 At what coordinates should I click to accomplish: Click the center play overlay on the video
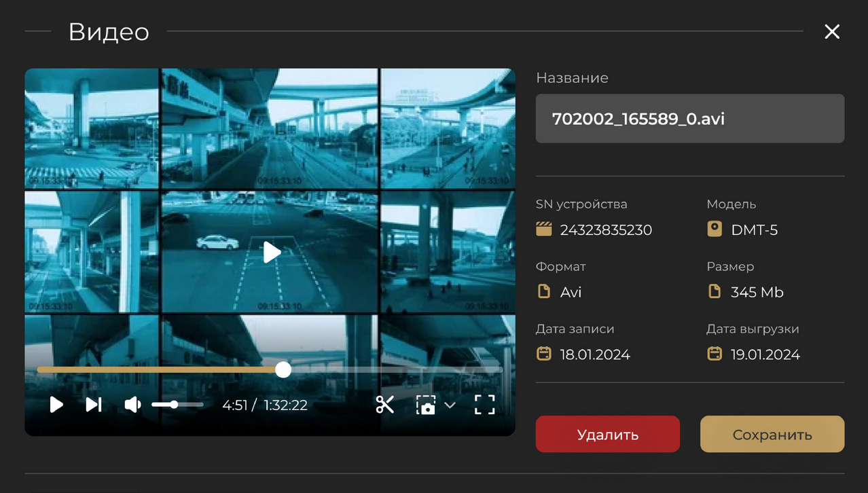pos(272,252)
